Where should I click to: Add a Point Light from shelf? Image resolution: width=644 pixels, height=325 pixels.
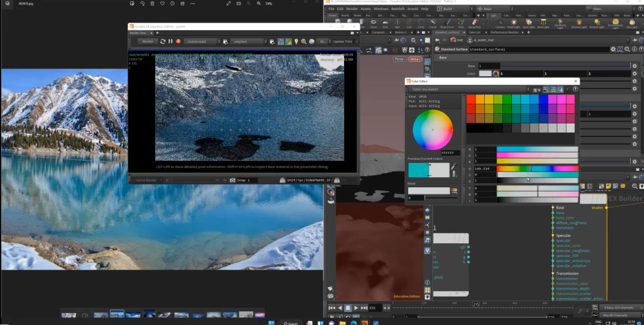click(513, 23)
